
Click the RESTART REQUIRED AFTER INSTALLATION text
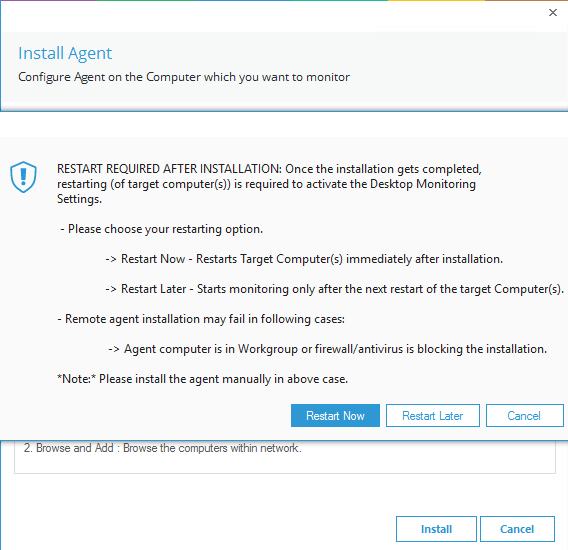[169, 169]
